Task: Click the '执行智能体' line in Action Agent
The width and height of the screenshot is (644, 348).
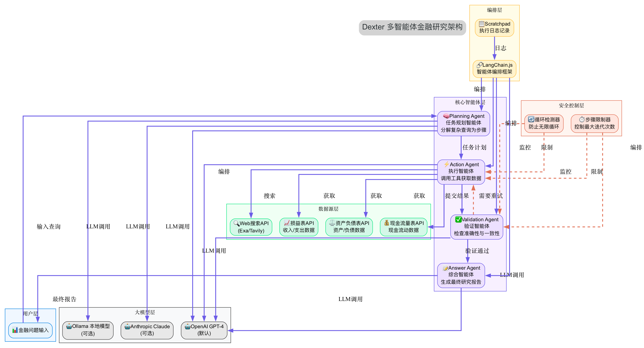Action: (461, 171)
